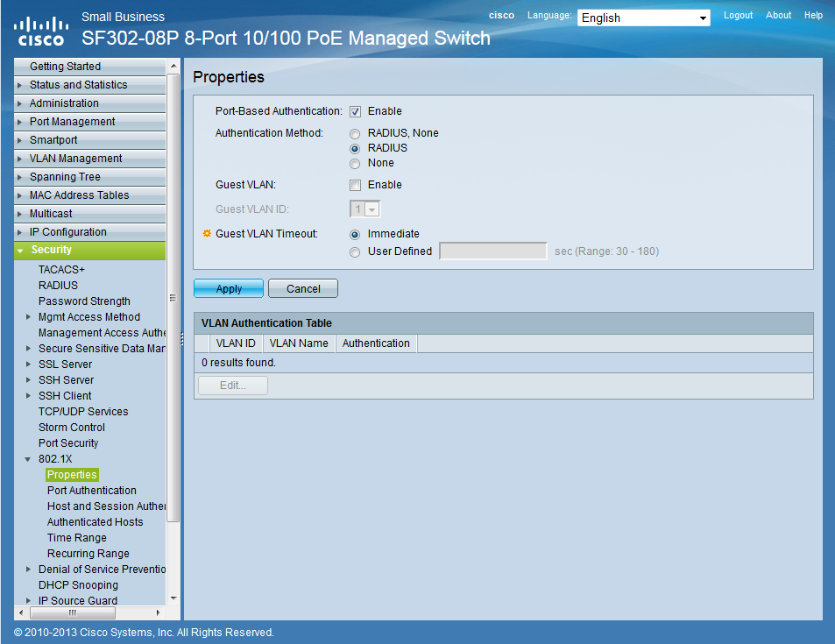Click the orange Guest VLAN Timeout gear icon
The width and height of the screenshot is (835, 644).
point(208,234)
